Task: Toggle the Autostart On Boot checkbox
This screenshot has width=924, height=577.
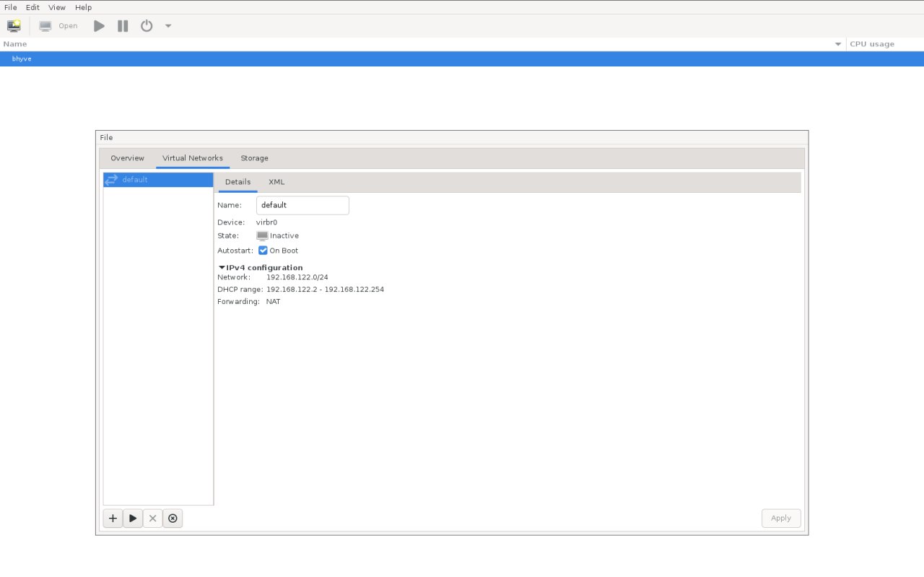Action: 263,251
